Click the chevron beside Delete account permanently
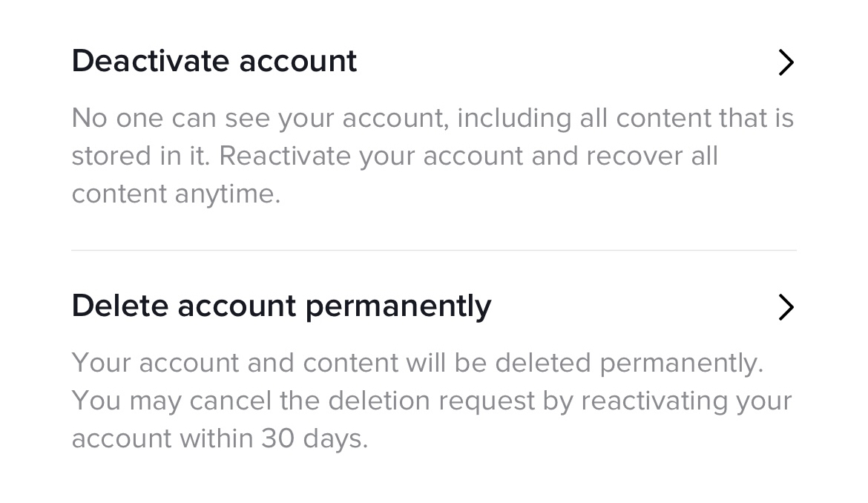 click(786, 307)
